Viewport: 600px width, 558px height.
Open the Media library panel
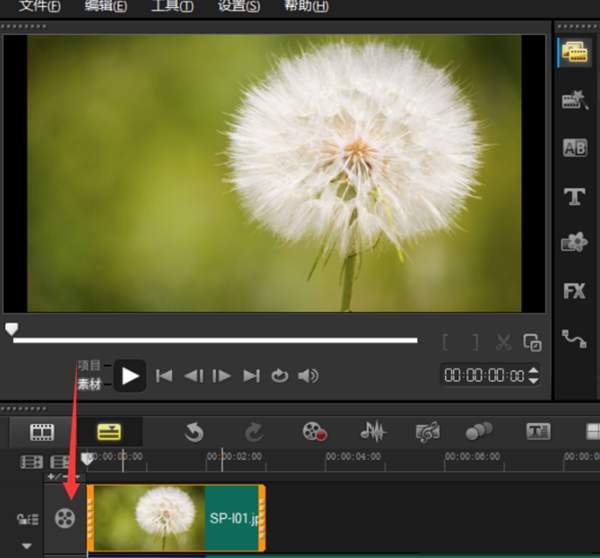pos(574,53)
